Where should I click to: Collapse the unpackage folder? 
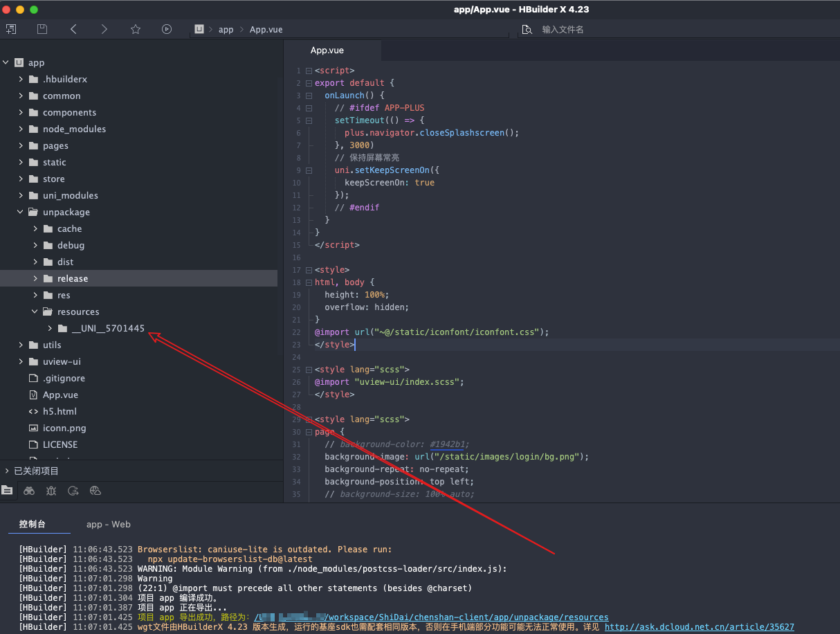point(19,212)
